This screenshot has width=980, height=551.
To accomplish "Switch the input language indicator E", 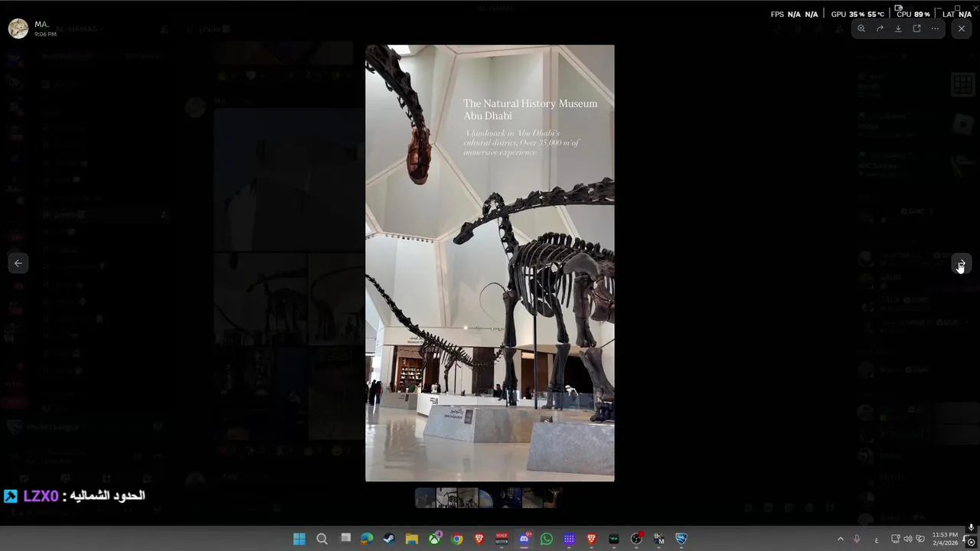I will [877, 540].
